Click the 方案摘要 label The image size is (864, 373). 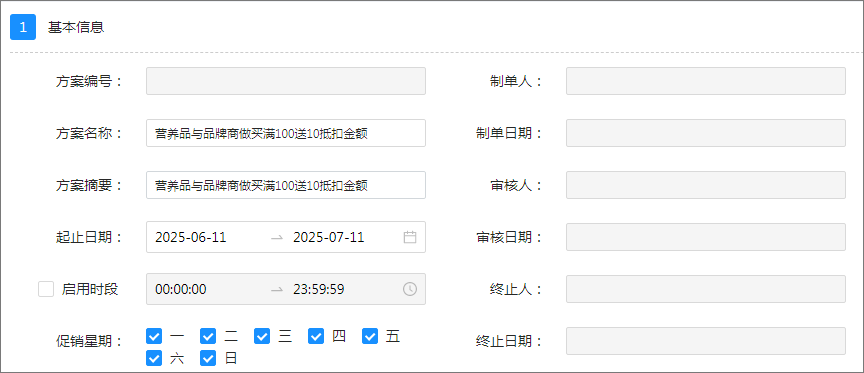coord(89,186)
